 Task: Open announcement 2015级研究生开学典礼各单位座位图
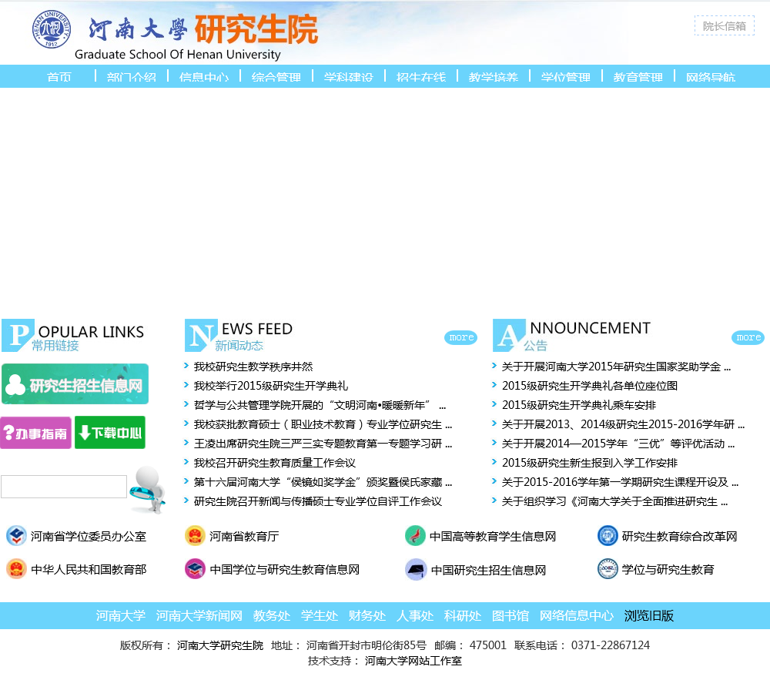590,386
